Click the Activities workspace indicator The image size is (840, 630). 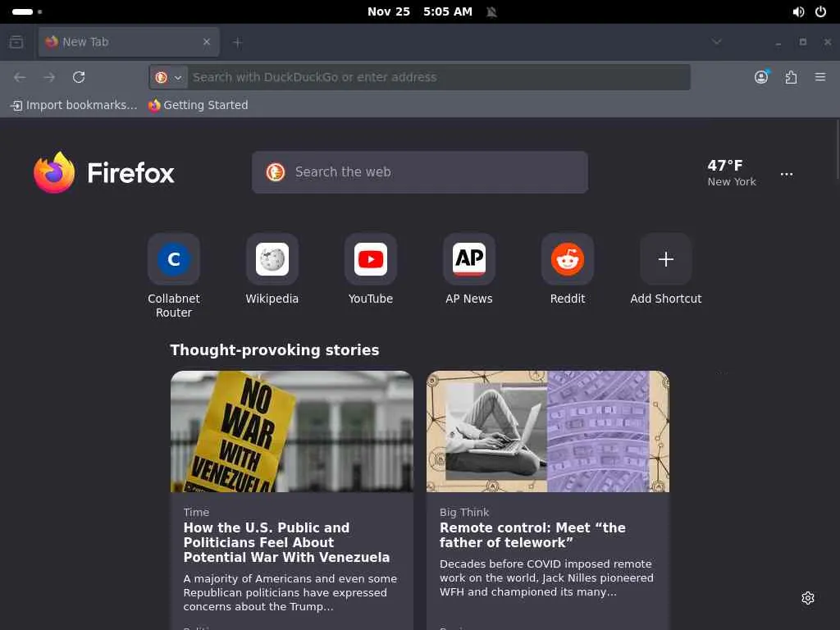tap(27, 11)
